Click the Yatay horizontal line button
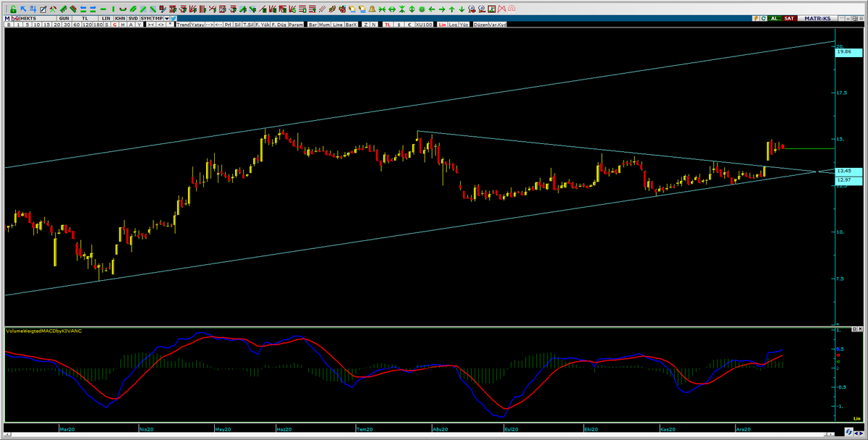The image size is (868, 440). tap(197, 25)
